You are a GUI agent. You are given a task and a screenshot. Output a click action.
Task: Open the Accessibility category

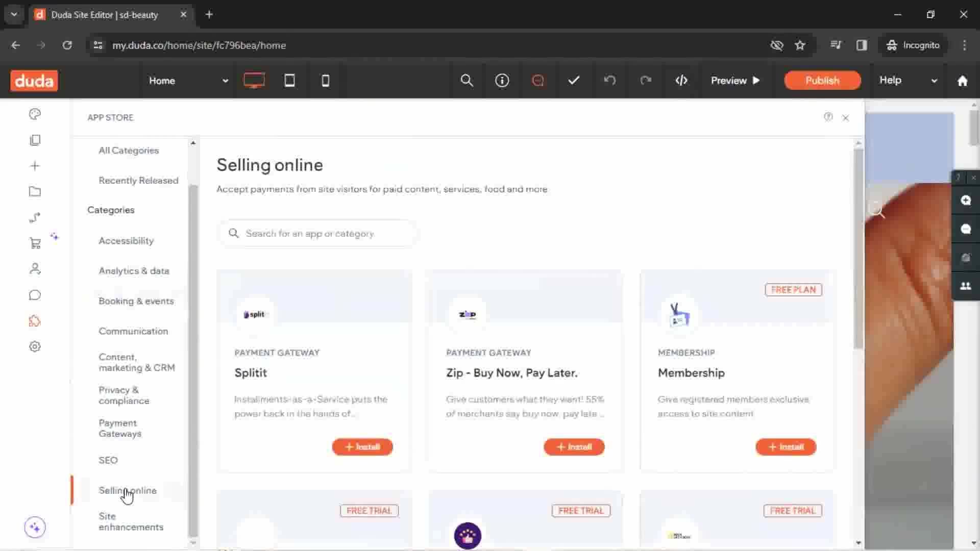[x=126, y=241]
